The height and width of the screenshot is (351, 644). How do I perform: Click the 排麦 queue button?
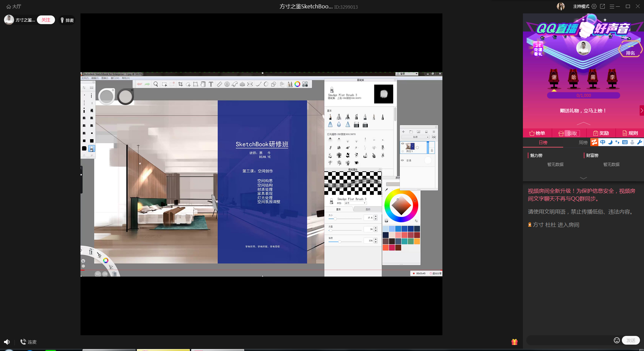click(67, 20)
